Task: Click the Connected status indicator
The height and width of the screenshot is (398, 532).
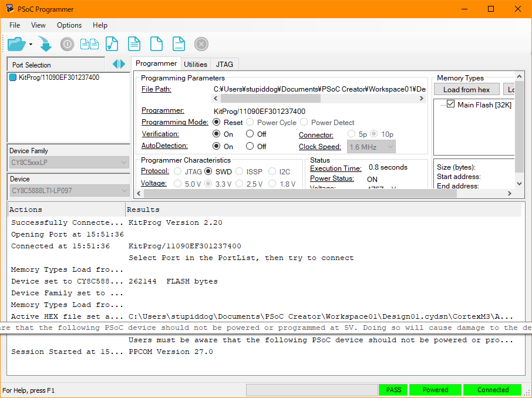Action: tap(493, 390)
